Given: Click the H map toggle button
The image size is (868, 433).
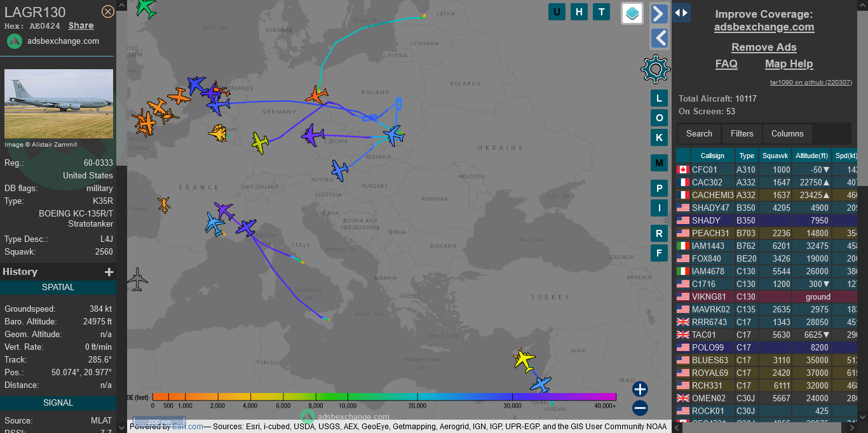Looking at the screenshot, I should click(579, 11).
